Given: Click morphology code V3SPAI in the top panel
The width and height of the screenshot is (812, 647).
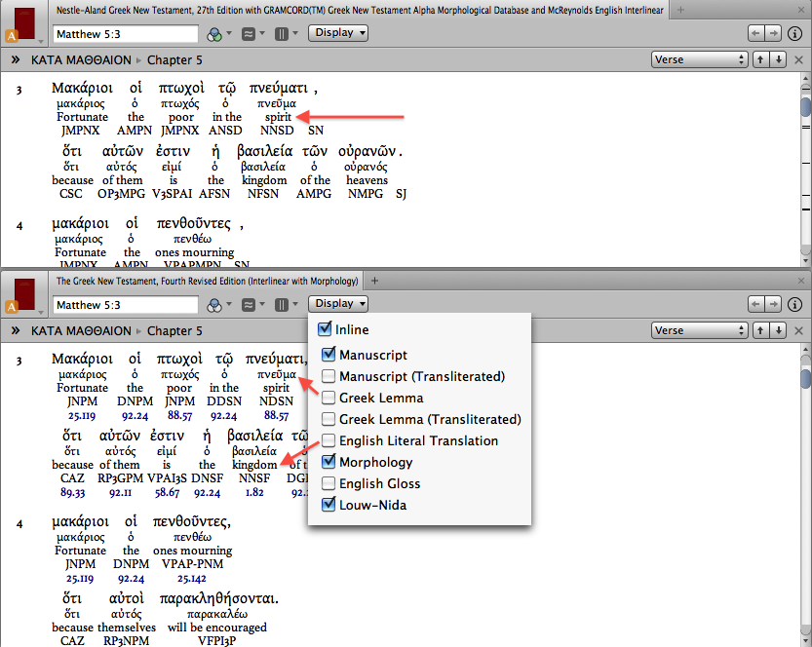Looking at the screenshot, I should coord(172,194).
